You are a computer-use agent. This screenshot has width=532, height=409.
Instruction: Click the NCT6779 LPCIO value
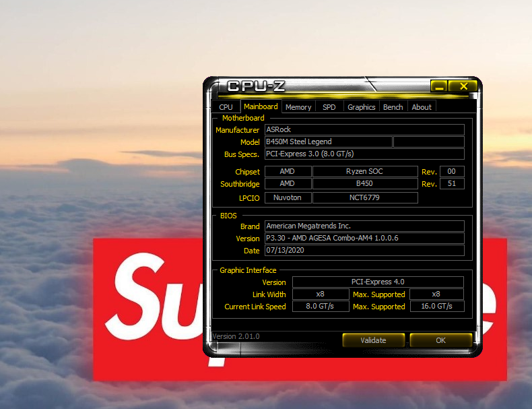pyautogui.click(x=365, y=197)
